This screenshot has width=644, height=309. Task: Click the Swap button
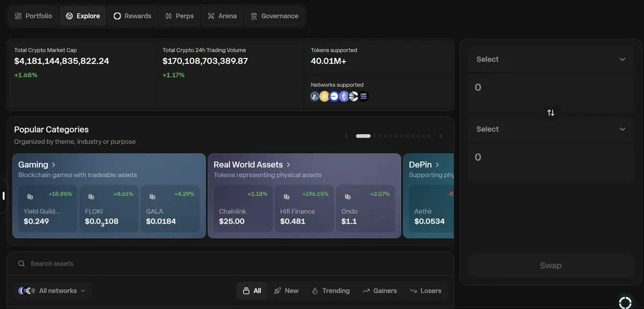tap(551, 266)
